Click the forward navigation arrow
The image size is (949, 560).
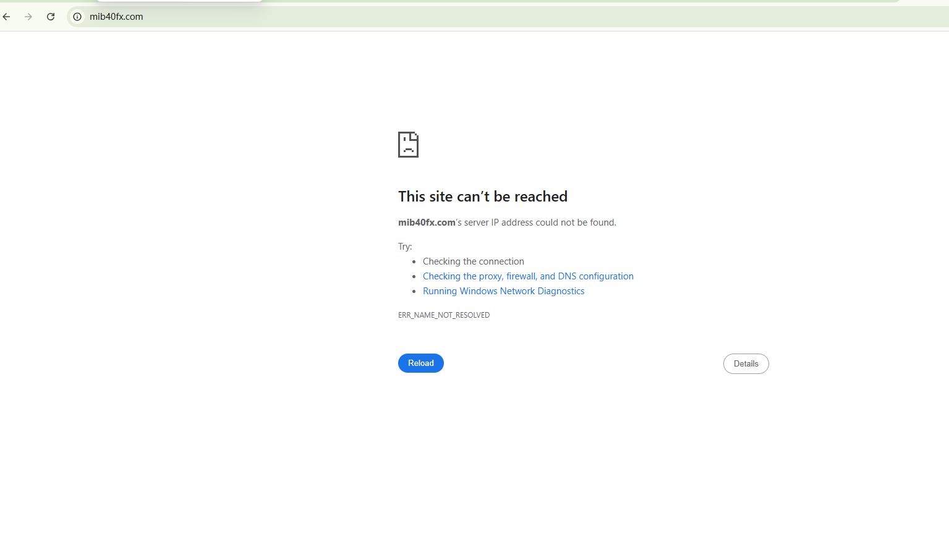tap(28, 17)
